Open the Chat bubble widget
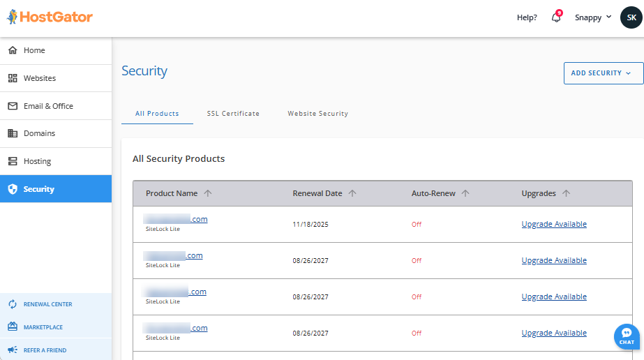Image resolution: width=644 pixels, height=360 pixels. tap(627, 336)
